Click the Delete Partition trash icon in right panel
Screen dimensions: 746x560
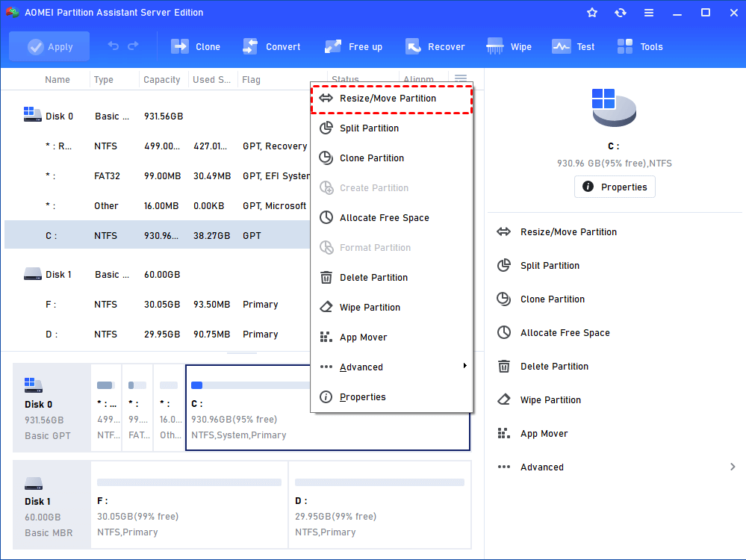click(504, 367)
